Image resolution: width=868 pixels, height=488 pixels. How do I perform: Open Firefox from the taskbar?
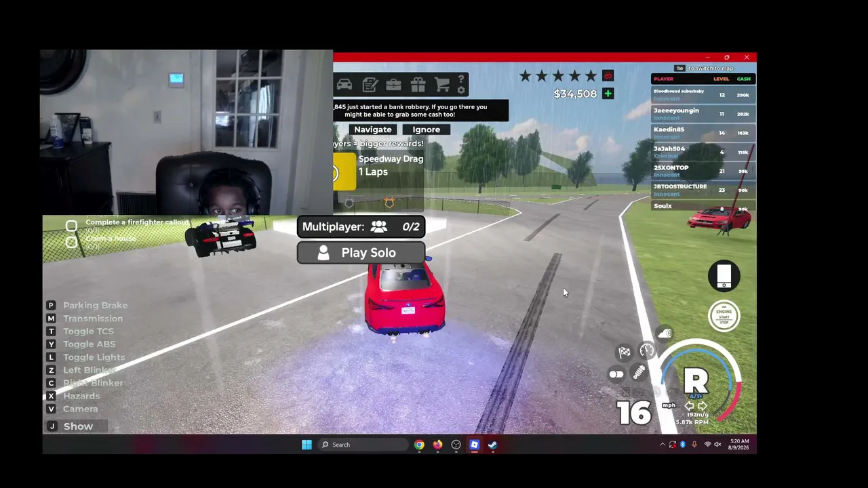point(437,445)
